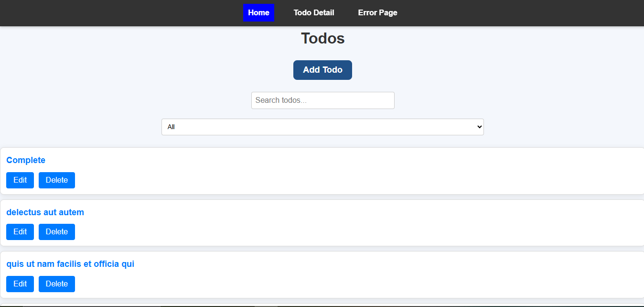Screen dimensions: 644x307
Task: Edit the delectus aut autem todo
Action: [20, 232]
